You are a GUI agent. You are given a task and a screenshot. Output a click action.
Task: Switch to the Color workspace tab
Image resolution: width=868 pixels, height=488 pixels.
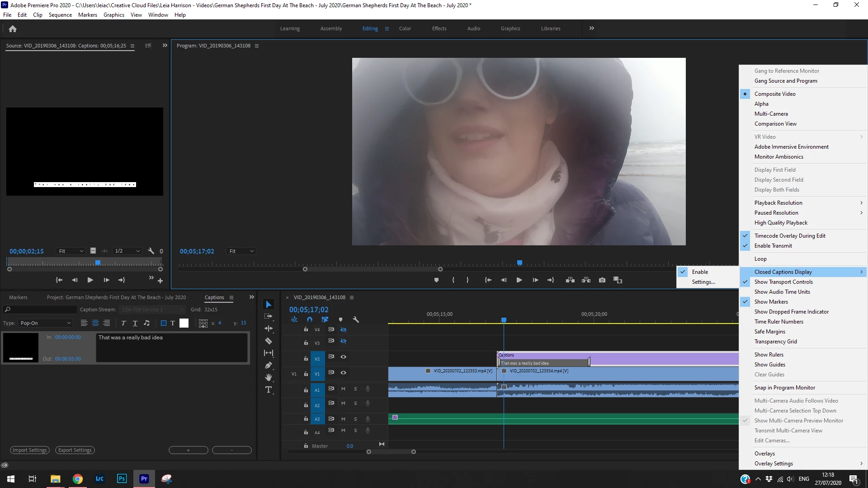tap(405, 28)
